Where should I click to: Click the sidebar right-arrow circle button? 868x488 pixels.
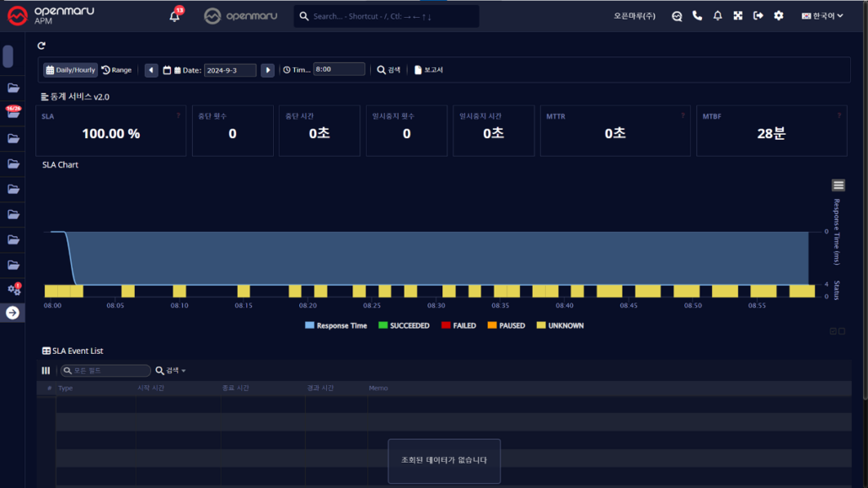pos(13,313)
